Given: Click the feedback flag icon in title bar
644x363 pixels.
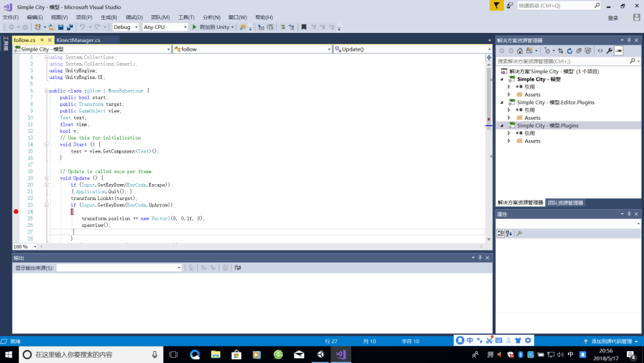Looking at the screenshot, I should pyautogui.click(x=497, y=5).
